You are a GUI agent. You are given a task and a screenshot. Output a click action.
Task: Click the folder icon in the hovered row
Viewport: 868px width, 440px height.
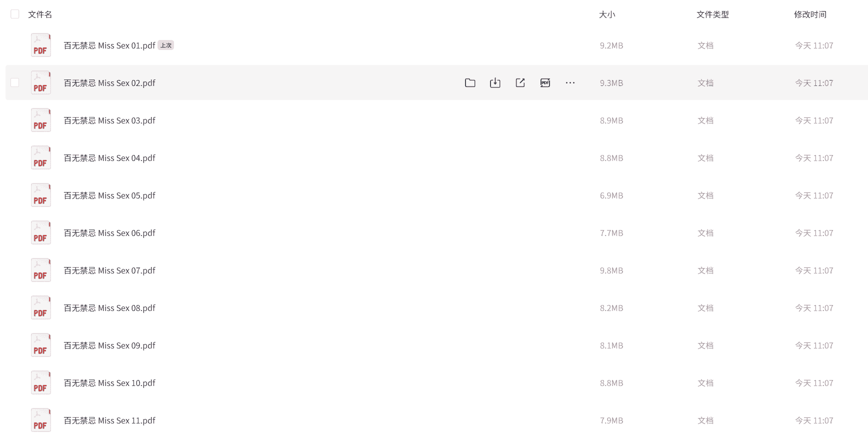470,83
